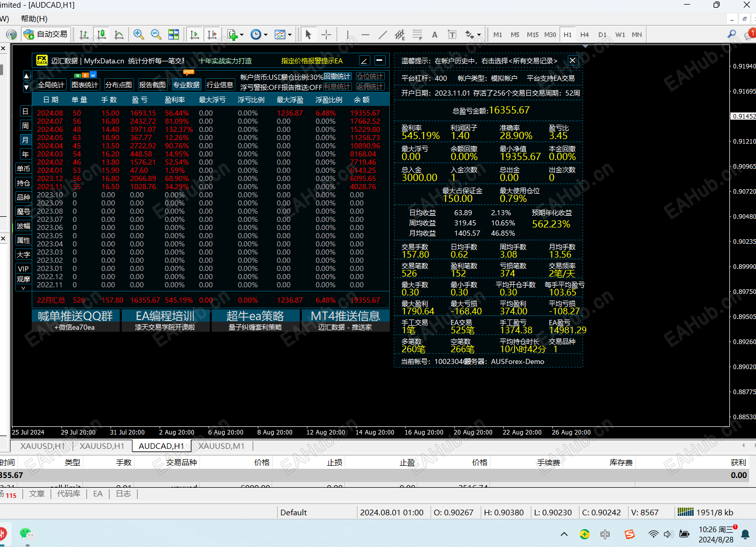The image size is (756, 547).
Task: Open the indicators list dropdown
Action: pos(235,34)
